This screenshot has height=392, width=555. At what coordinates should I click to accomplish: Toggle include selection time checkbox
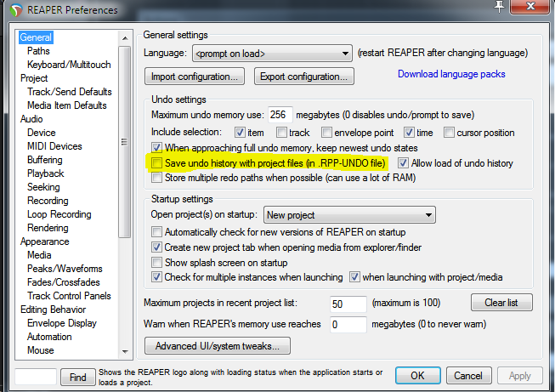[x=409, y=133]
